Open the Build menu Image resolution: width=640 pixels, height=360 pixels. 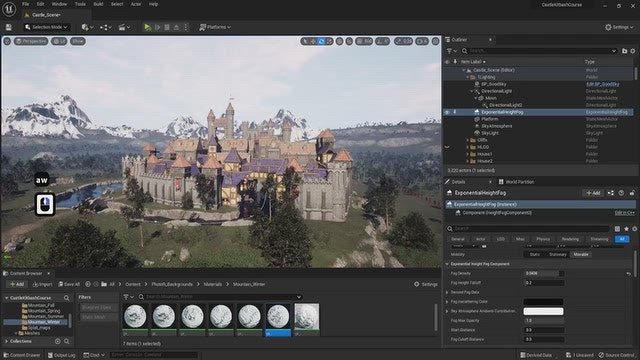point(98,4)
